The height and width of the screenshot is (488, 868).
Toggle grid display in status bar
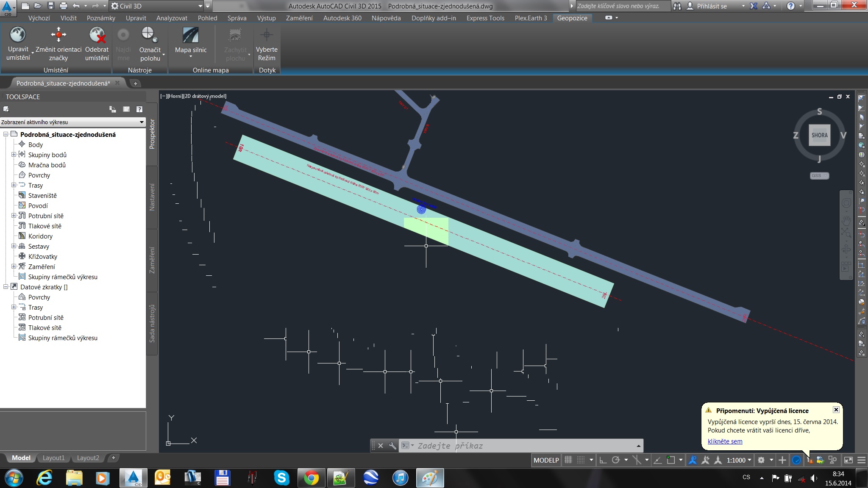[x=568, y=460]
